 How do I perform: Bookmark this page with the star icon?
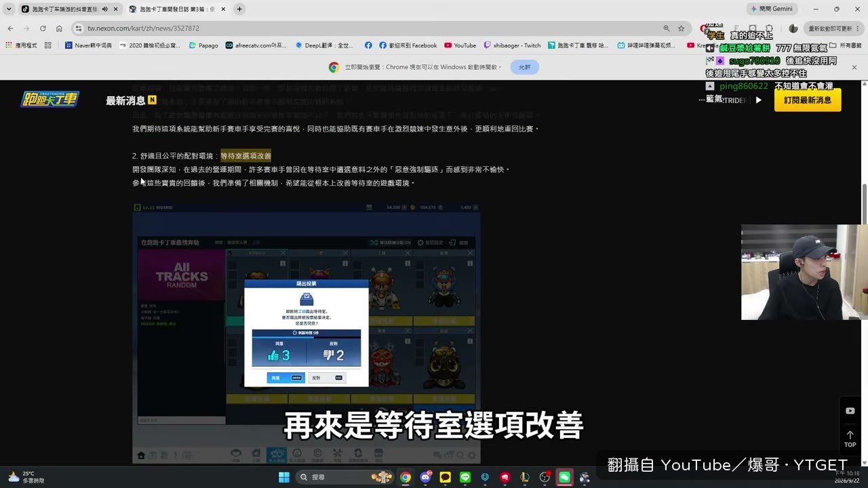pos(682,28)
